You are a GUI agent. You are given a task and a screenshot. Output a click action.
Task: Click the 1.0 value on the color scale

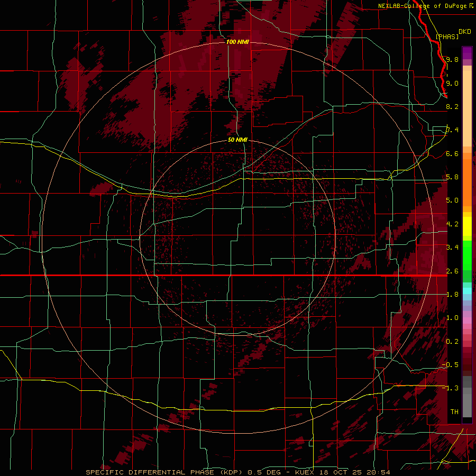tap(452, 318)
